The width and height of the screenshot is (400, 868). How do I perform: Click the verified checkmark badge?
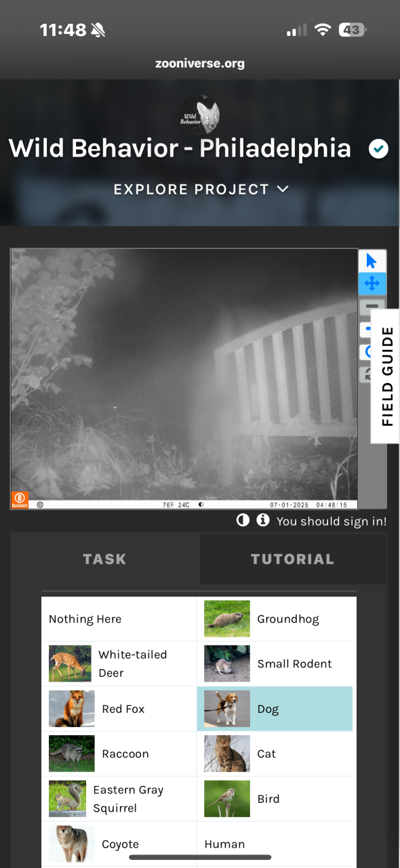point(378,149)
